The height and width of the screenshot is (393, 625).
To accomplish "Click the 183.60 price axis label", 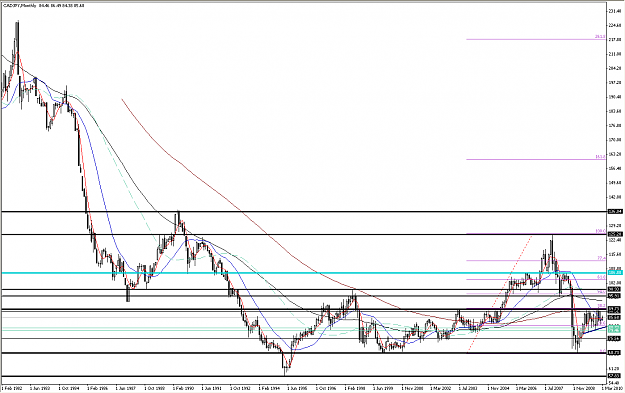I will click(x=614, y=111).
